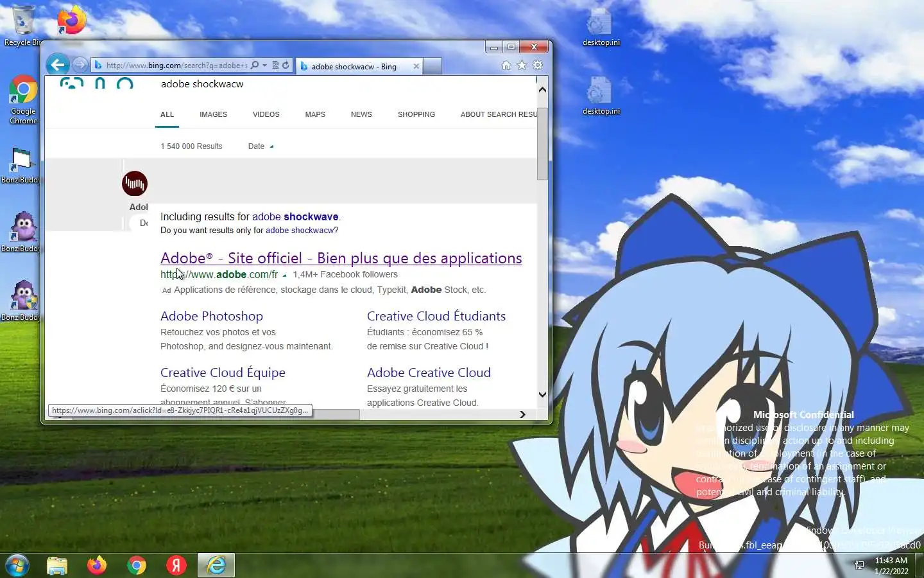This screenshot has height=578, width=924.
Task: Open the 'Creative Cloud Étudiants' sitelink
Action: 436,316
